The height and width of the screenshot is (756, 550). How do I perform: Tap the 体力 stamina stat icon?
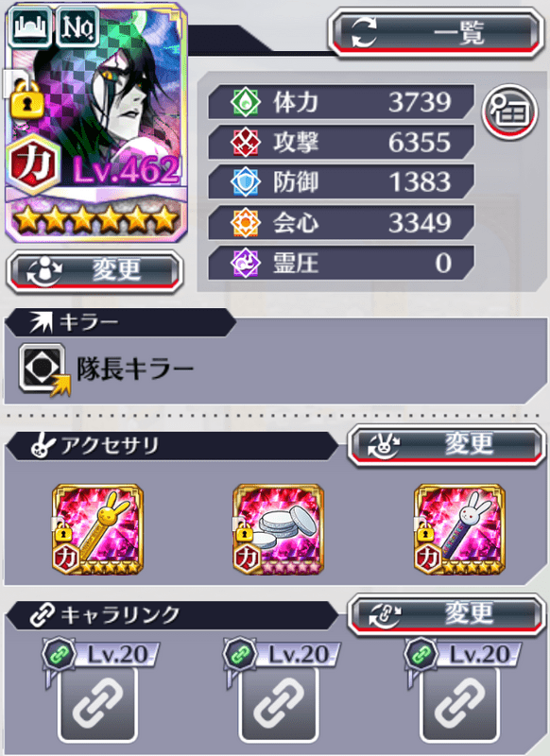[x=246, y=102]
